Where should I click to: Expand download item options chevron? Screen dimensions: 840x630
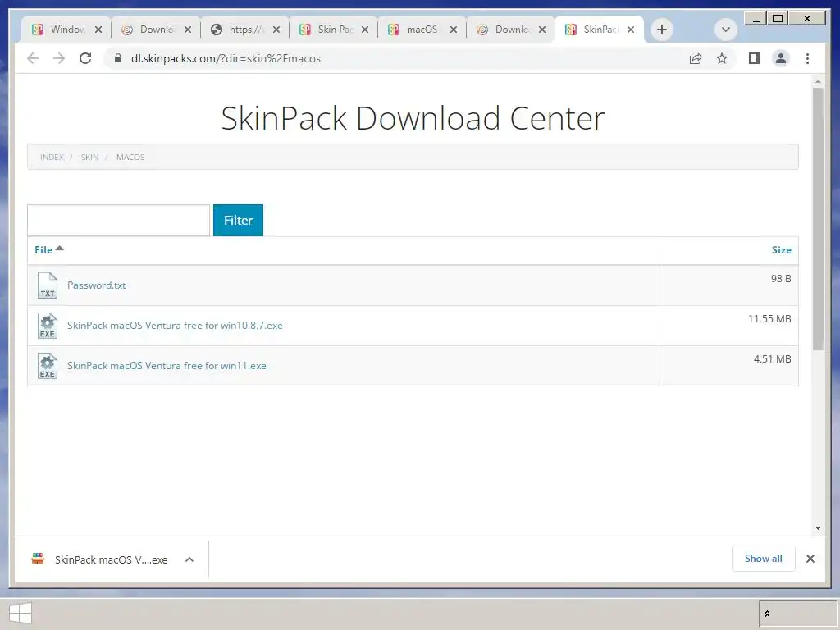tap(189, 559)
